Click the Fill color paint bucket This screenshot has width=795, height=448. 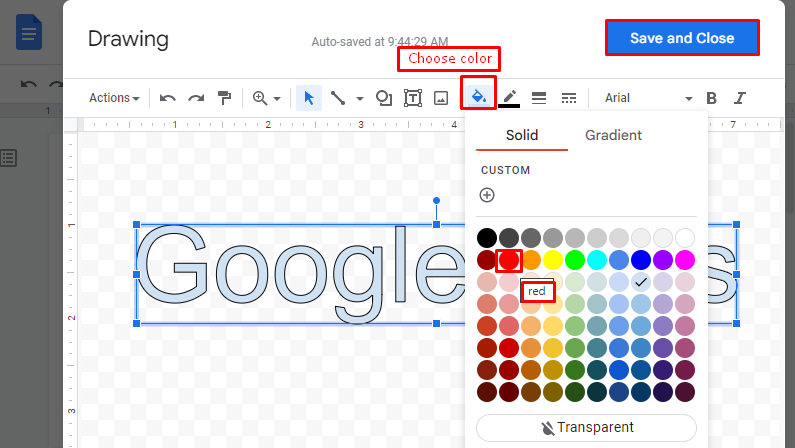pos(479,96)
